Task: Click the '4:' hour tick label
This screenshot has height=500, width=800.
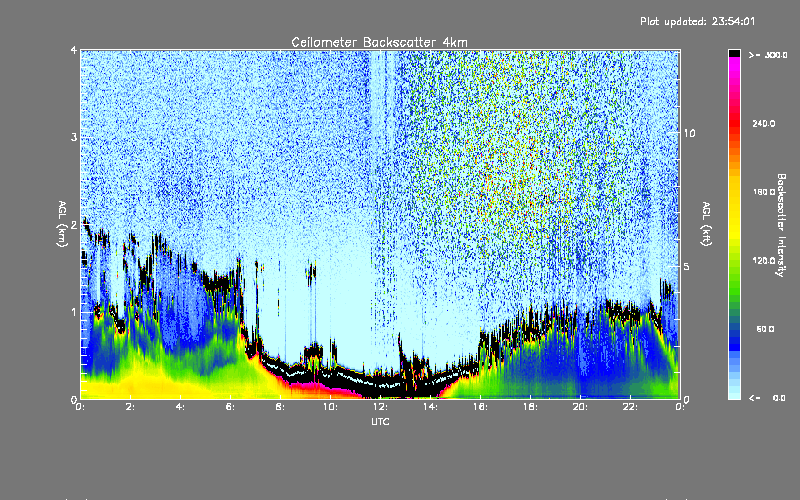Action: [x=181, y=407]
